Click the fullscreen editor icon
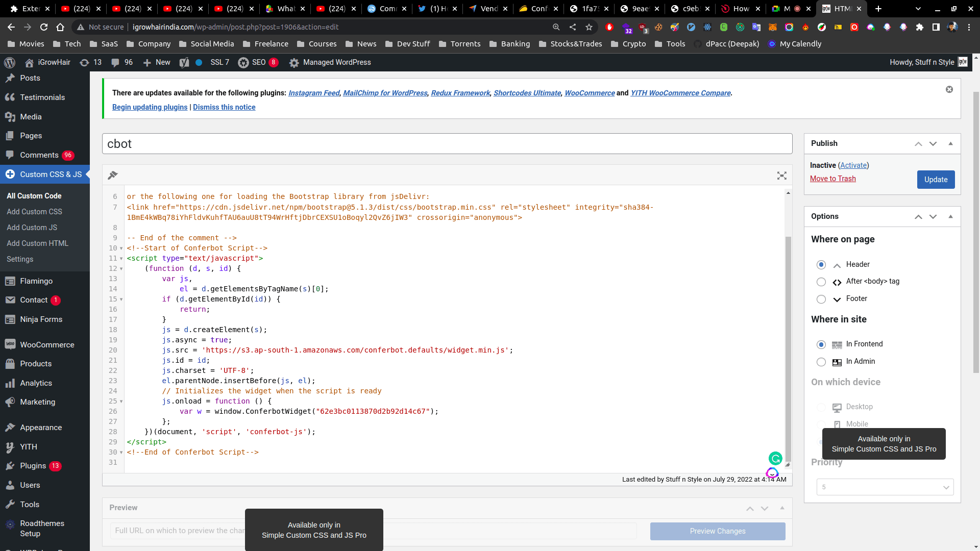This screenshot has width=980, height=551. coord(781,176)
